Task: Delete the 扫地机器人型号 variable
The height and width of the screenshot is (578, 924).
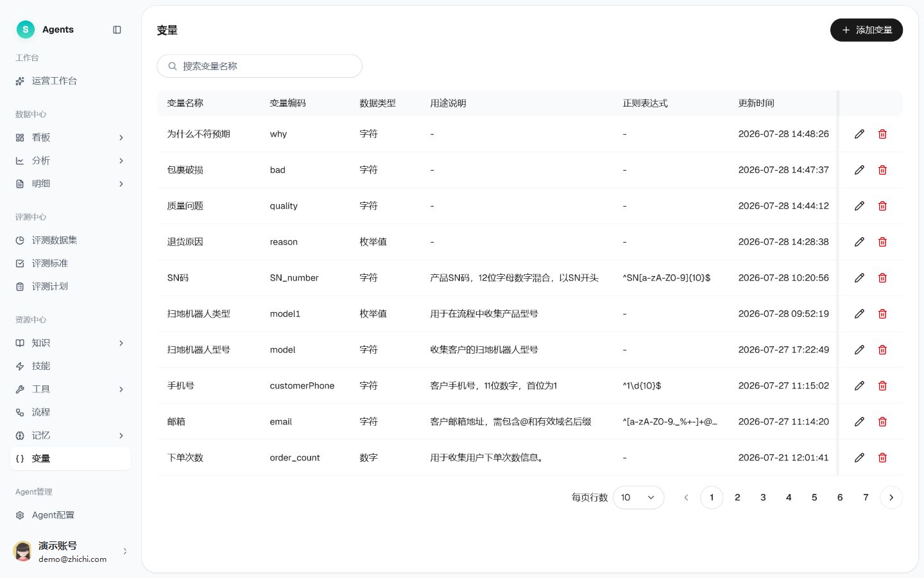Action: pos(882,350)
